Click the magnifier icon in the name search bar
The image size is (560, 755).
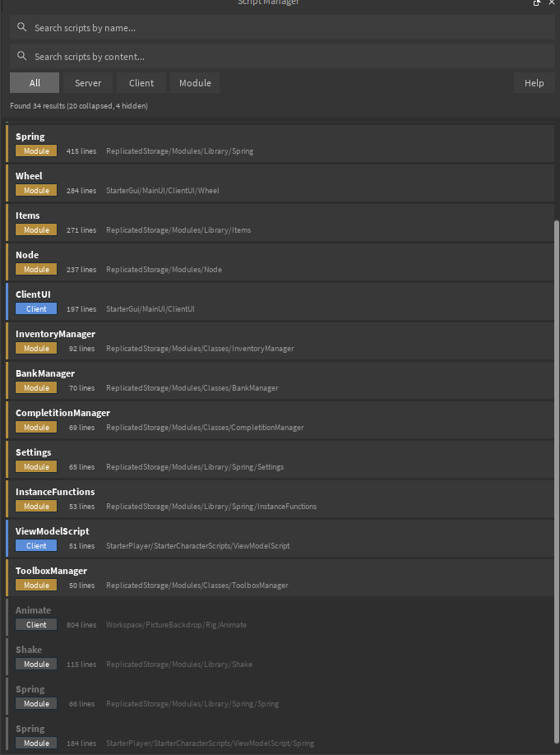[21, 27]
